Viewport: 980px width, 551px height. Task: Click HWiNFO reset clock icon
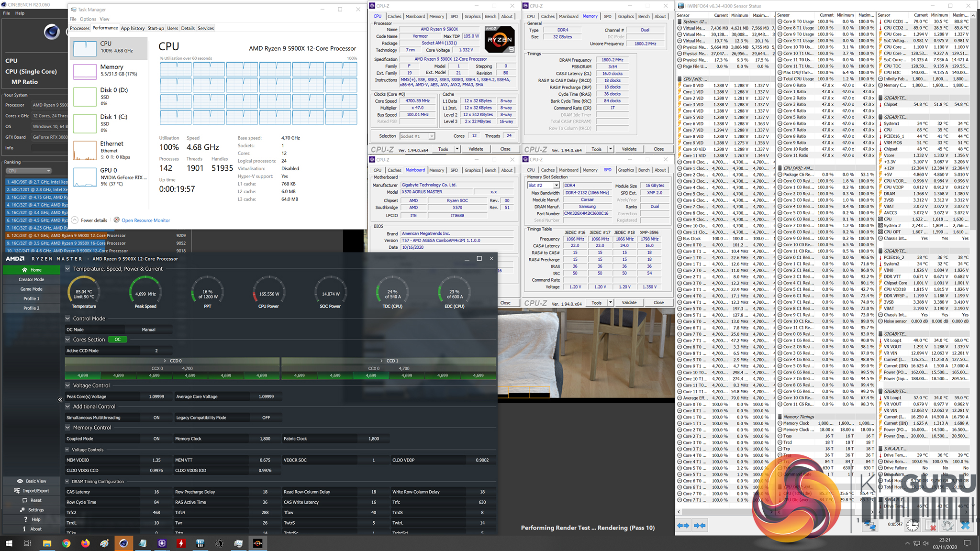point(913,525)
